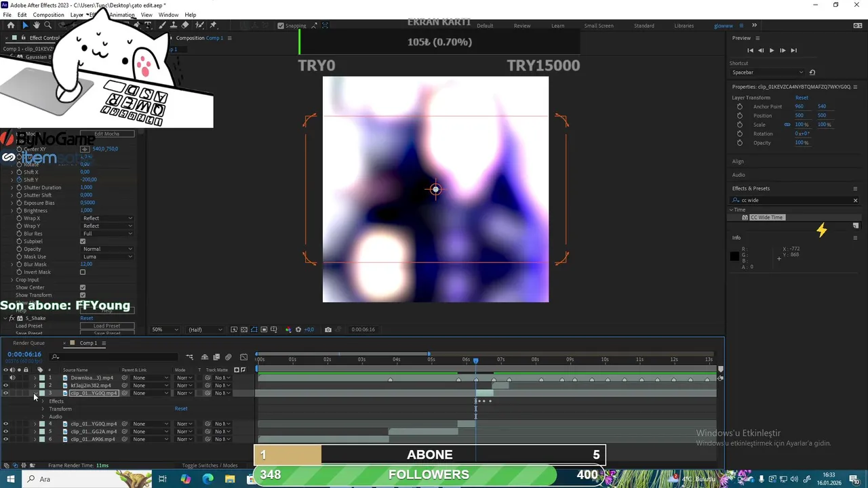The height and width of the screenshot is (488, 868).
Task: Open File Explorer from taskbar
Action: tap(230, 479)
